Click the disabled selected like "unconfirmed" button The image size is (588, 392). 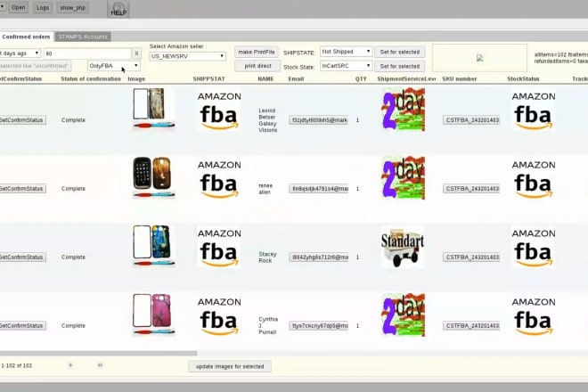tap(35, 66)
